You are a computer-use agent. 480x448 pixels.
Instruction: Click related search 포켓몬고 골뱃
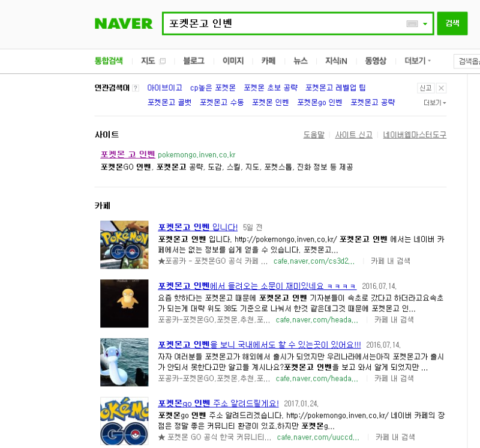[x=169, y=102]
